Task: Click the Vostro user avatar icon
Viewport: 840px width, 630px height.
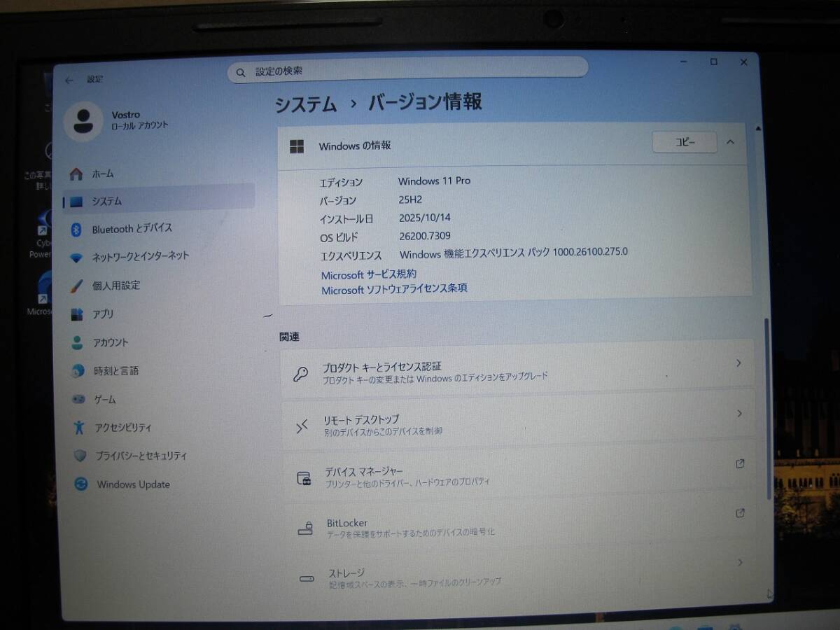Action: coord(83,121)
